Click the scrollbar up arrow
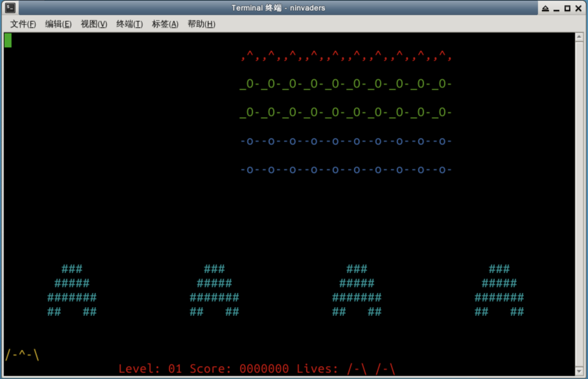This screenshot has height=379, width=588. (x=579, y=37)
